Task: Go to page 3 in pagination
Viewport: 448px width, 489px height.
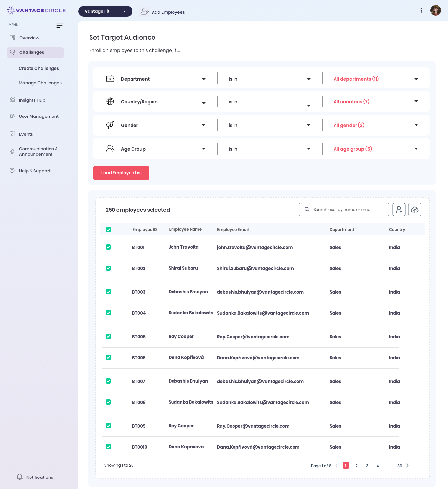Action: [x=367, y=466]
